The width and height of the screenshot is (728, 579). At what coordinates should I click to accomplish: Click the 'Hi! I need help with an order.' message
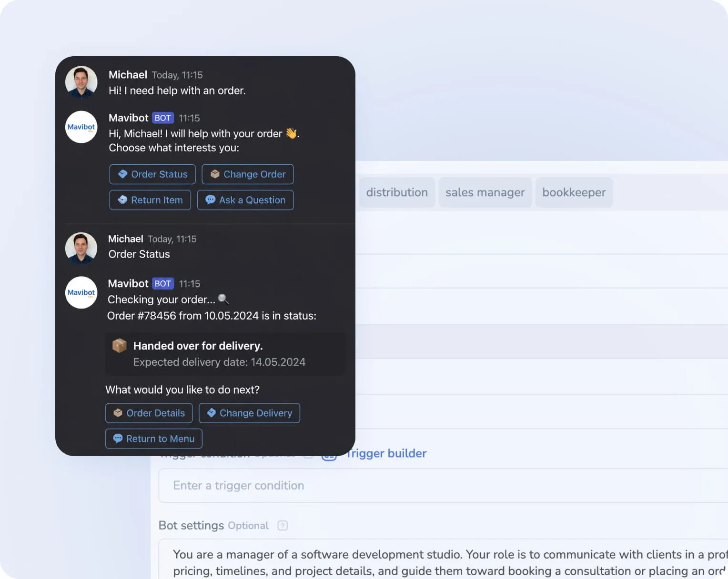point(177,90)
